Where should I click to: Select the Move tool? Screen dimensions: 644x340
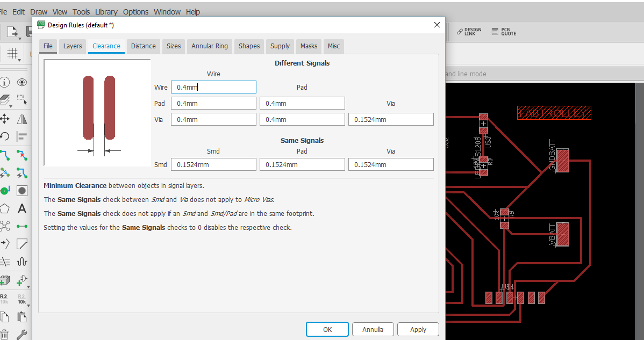coord(4,119)
